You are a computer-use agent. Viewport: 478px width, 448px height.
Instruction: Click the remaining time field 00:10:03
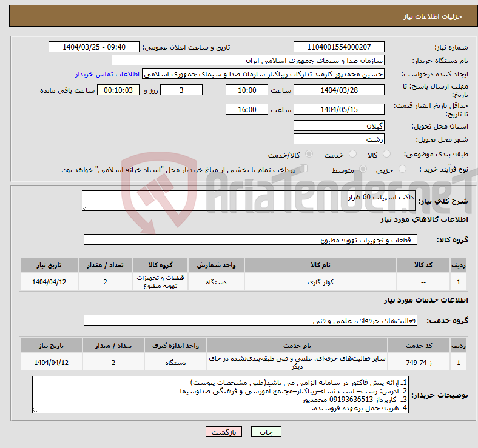tap(118, 90)
